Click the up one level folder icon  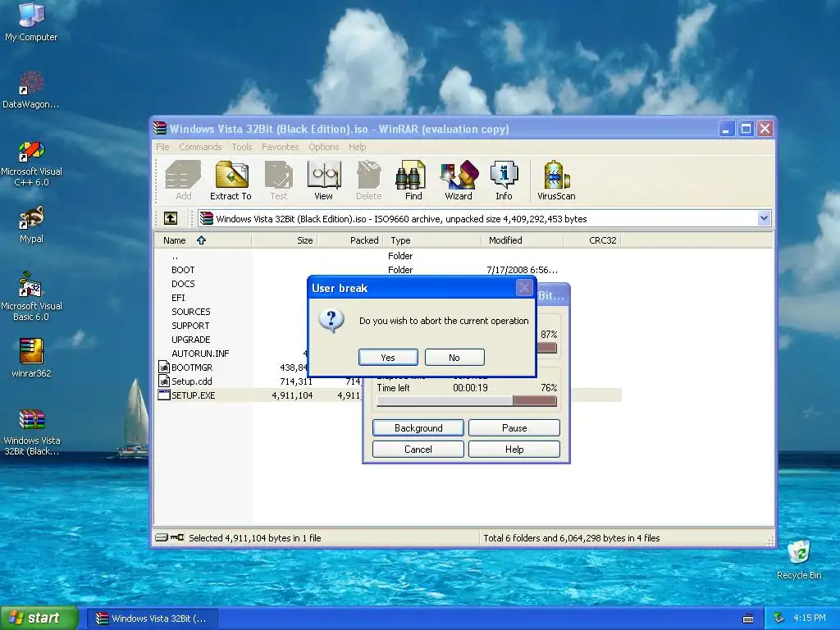click(x=171, y=218)
